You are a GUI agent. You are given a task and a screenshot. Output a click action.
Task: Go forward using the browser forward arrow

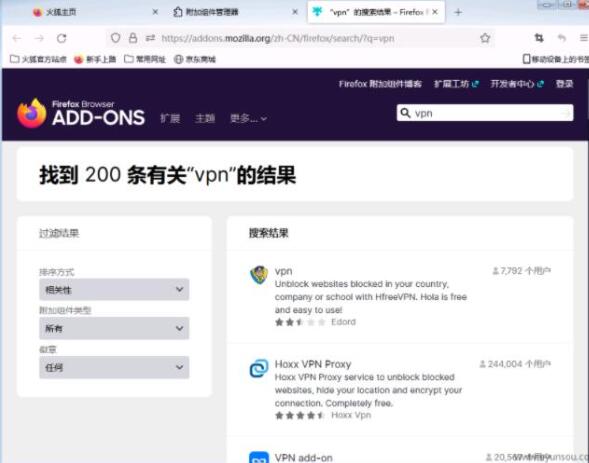point(39,38)
